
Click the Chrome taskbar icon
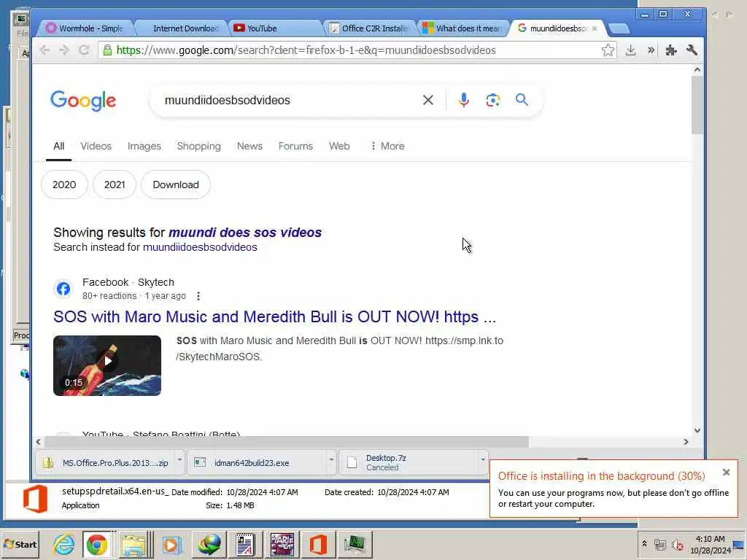click(97, 544)
